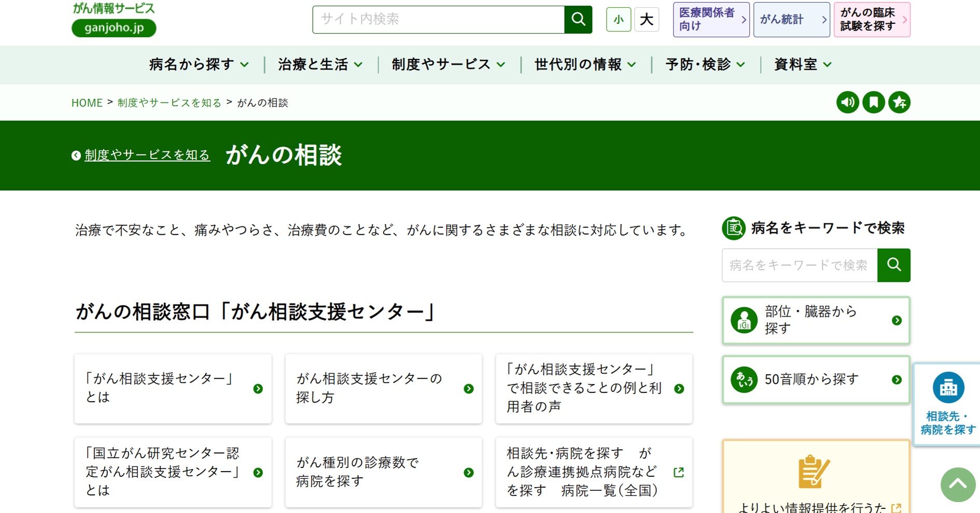The image size is (980, 513).
Task: Click inside the 病名をキーワードで検索 input field
Action: [799, 265]
